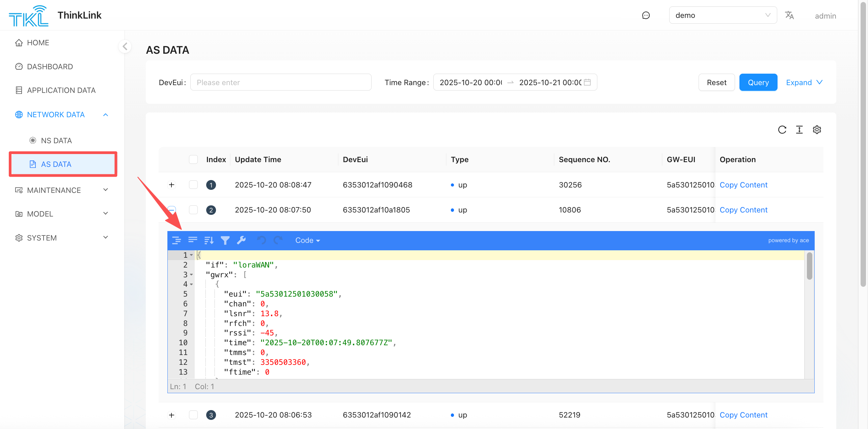Click Copy Content for row 1
868x429 pixels.
(x=743, y=185)
